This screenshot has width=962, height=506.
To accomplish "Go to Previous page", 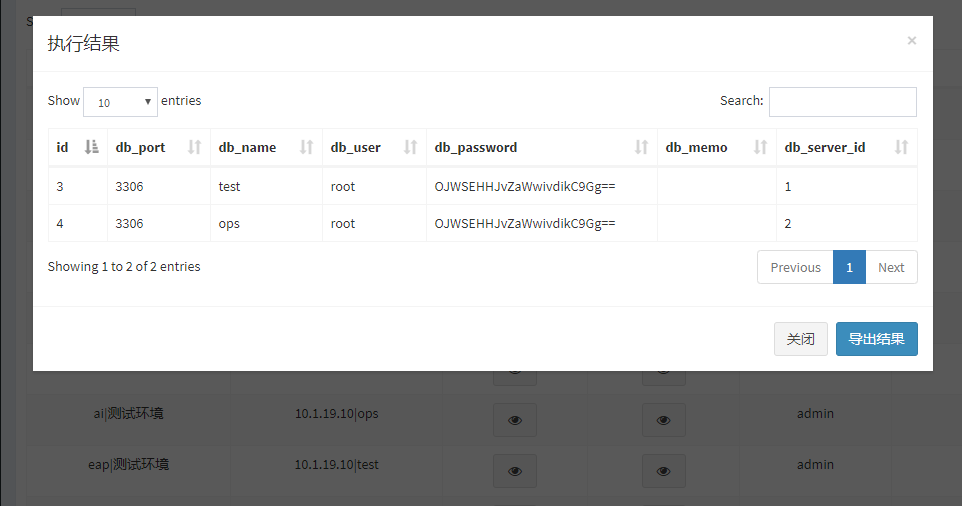I will 795,267.
